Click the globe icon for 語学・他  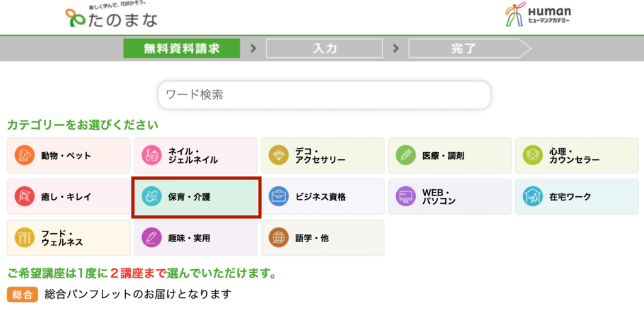pyautogui.click(x=277, y=238)
